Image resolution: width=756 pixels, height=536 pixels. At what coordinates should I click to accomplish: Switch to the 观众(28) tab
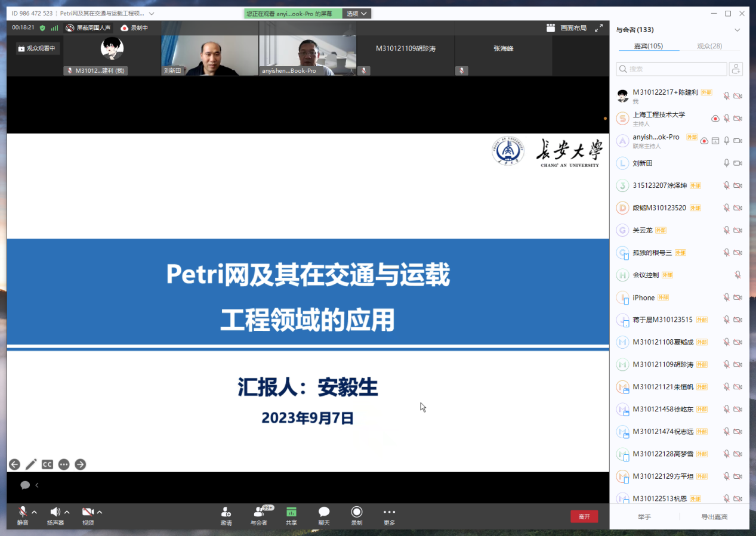tap(709, 46)
